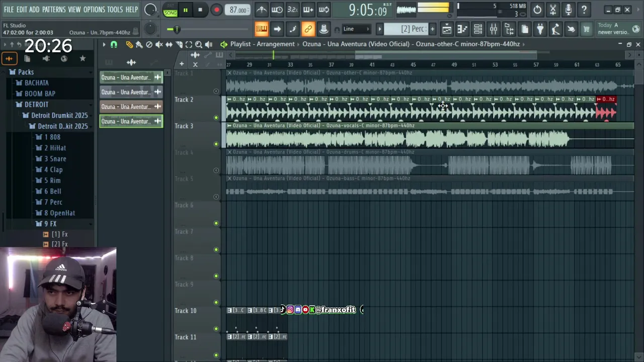
Task: Open the ADD menu
Action: (x=34, y=10)
